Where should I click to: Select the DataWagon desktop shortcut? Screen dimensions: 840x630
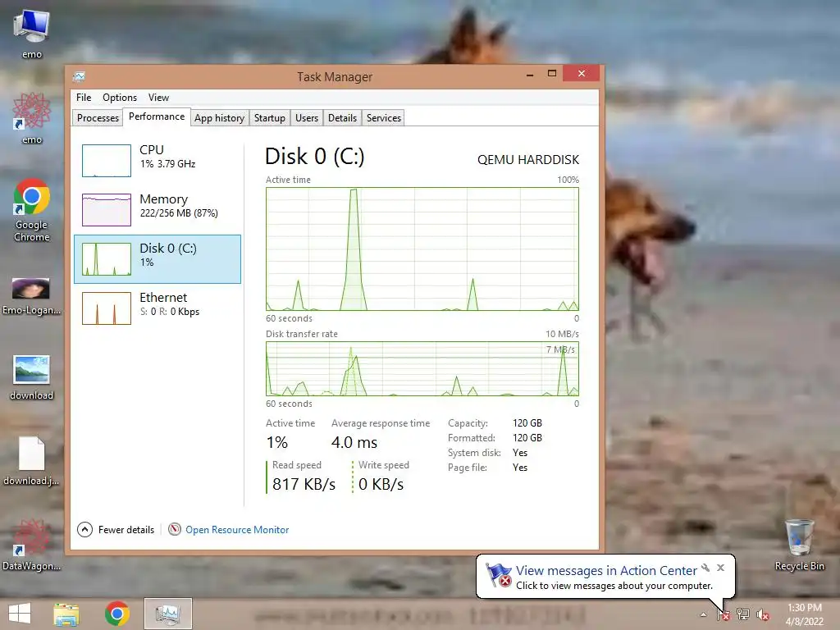click(x=32, y=545)
